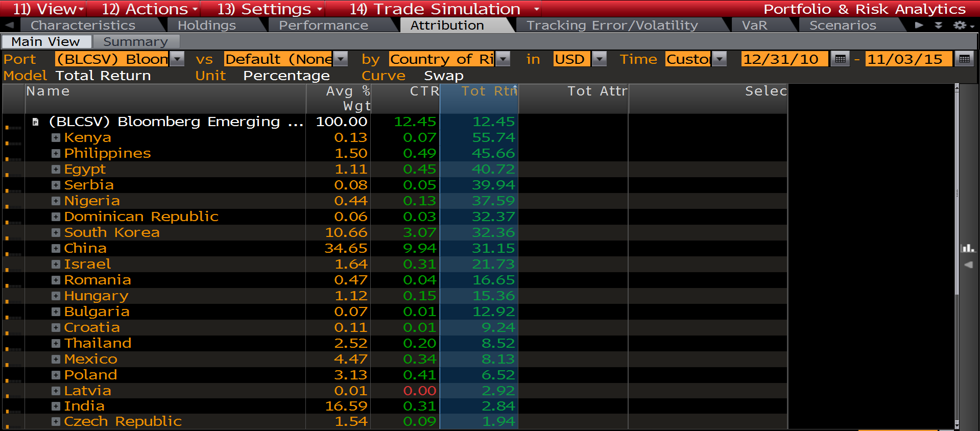The height and width of the screenshot is (431, 980).
Task: Expand the Hungary row
Action: tap(56, 296)
